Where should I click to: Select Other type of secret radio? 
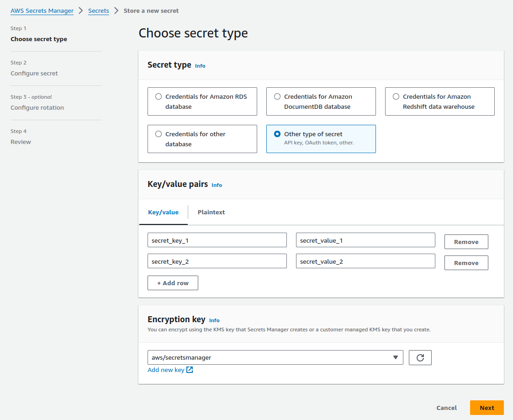click(277, 134)
